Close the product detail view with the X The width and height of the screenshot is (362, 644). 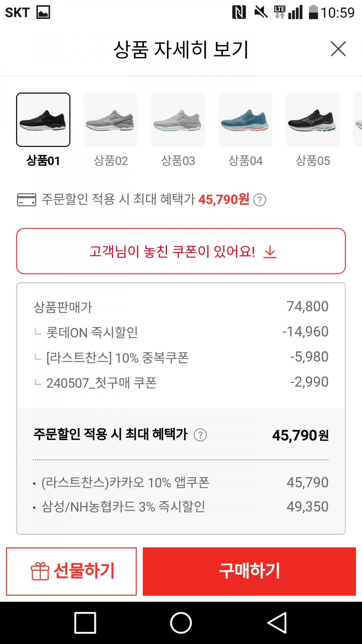pos(338,49)
